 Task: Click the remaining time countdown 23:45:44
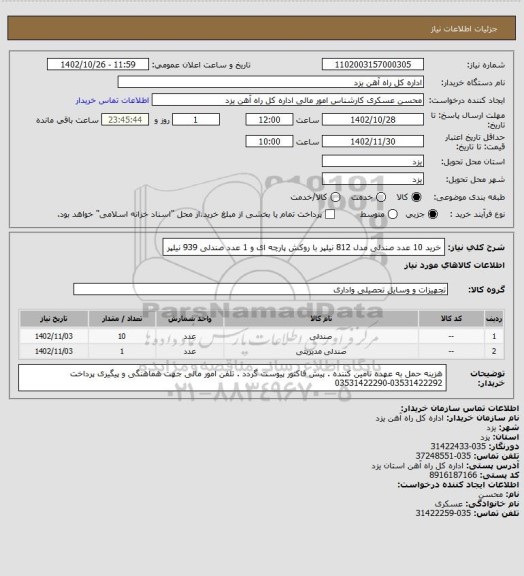point(125,120)
